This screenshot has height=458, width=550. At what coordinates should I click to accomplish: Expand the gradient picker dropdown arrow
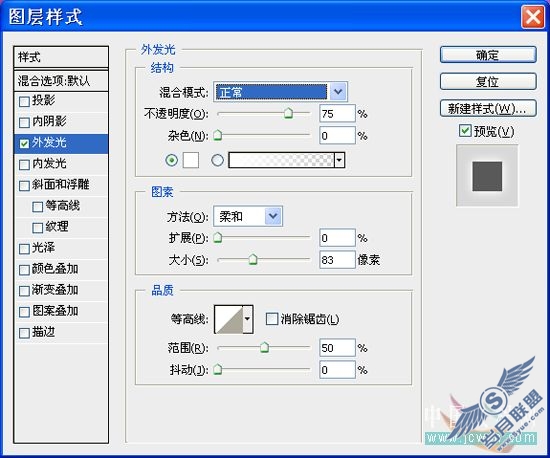pos(340,160)
